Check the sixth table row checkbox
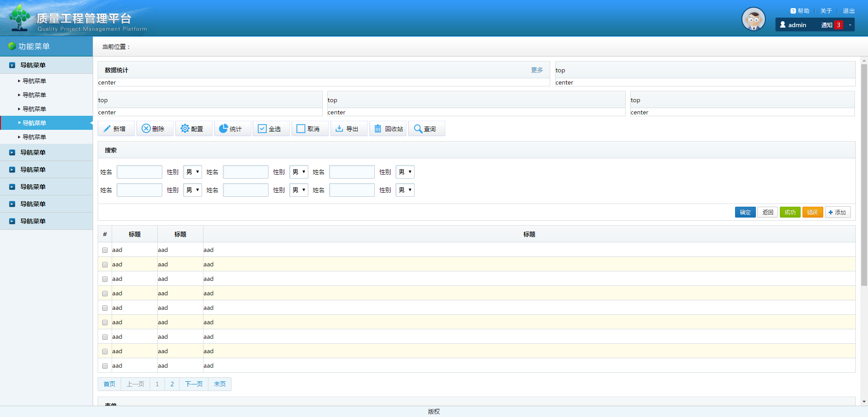868x417 pixels. [105, 322]
